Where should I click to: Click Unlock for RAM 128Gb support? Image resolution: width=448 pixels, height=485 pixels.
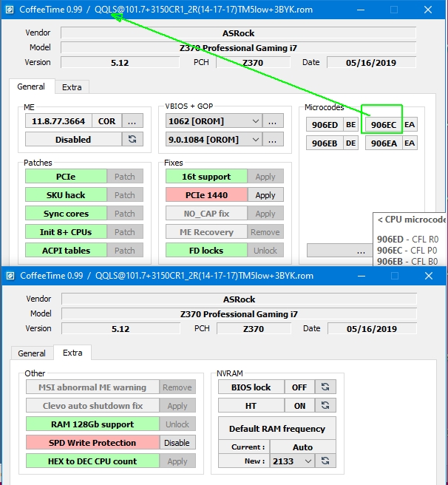177,424
